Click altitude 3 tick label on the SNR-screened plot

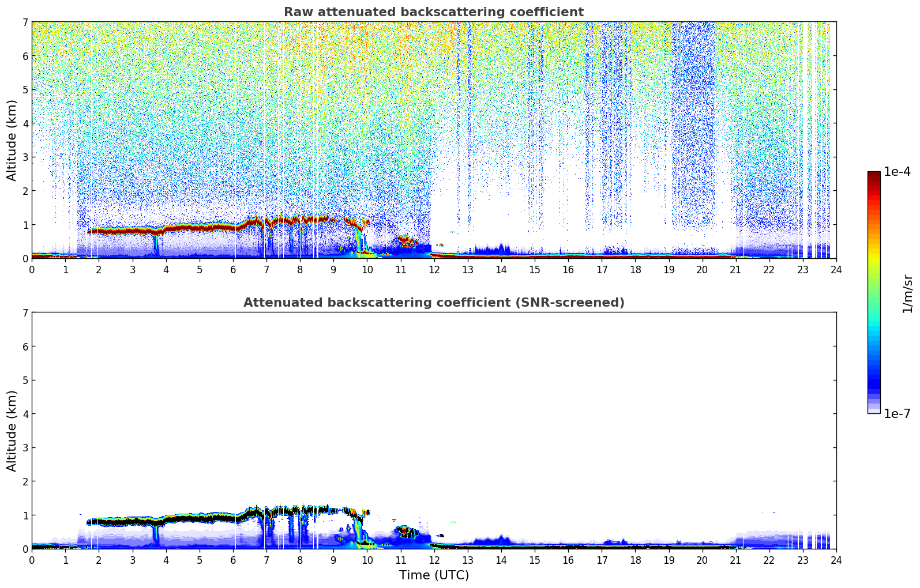[x=25, y=448]
